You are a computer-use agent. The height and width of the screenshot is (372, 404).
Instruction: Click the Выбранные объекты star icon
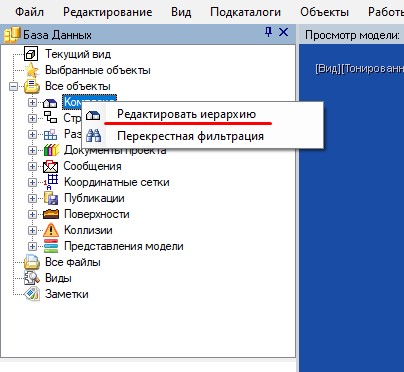point(32,70)
